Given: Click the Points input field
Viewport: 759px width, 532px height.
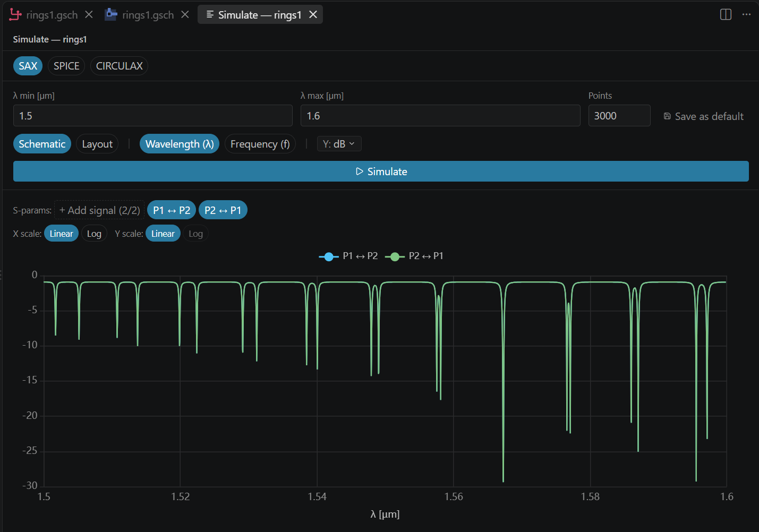Looking at the screenshot, I should click(619, 116).
